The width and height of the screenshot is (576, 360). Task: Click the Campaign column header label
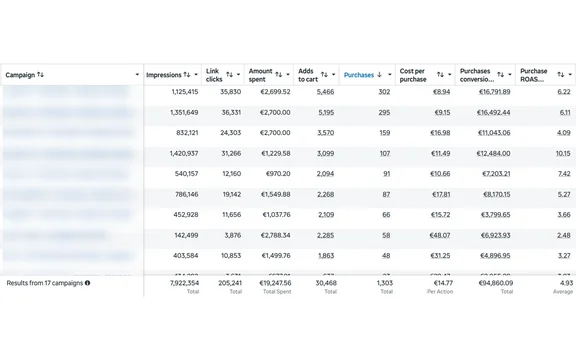(20, 75)
